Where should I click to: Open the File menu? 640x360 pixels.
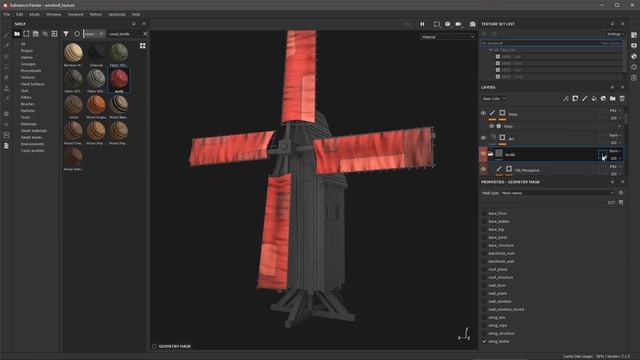click(7, 14)
